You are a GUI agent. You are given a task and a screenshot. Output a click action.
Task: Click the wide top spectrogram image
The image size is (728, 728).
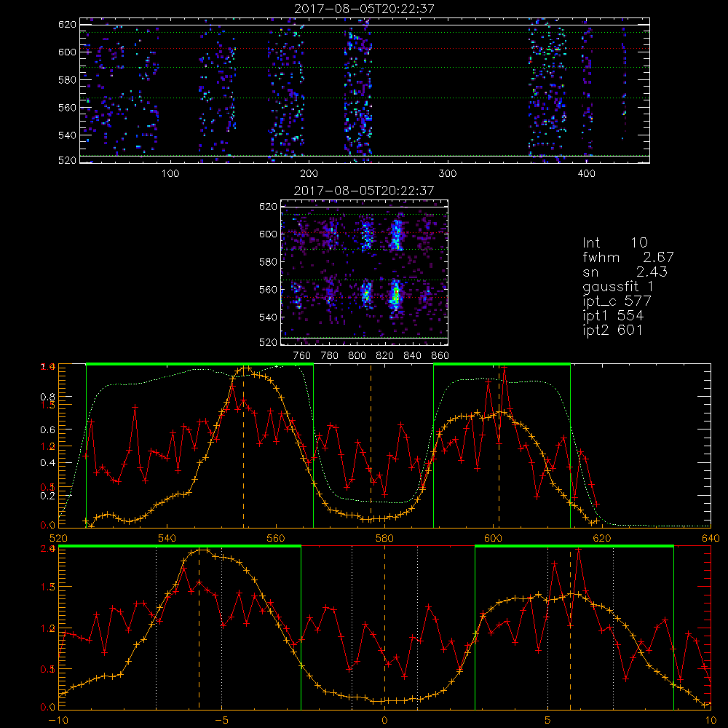[365, 90]
